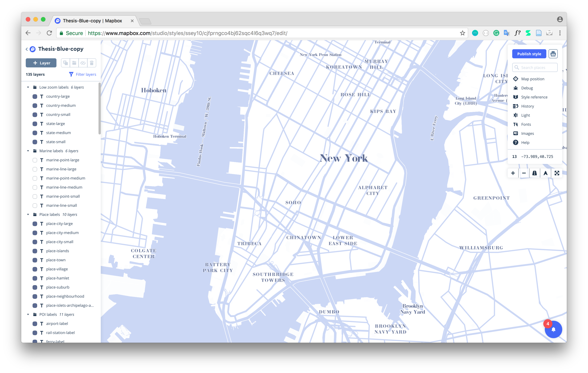588x373 pixels.
Task: Reload the page in Chrome
Action: tap(49, 33)
